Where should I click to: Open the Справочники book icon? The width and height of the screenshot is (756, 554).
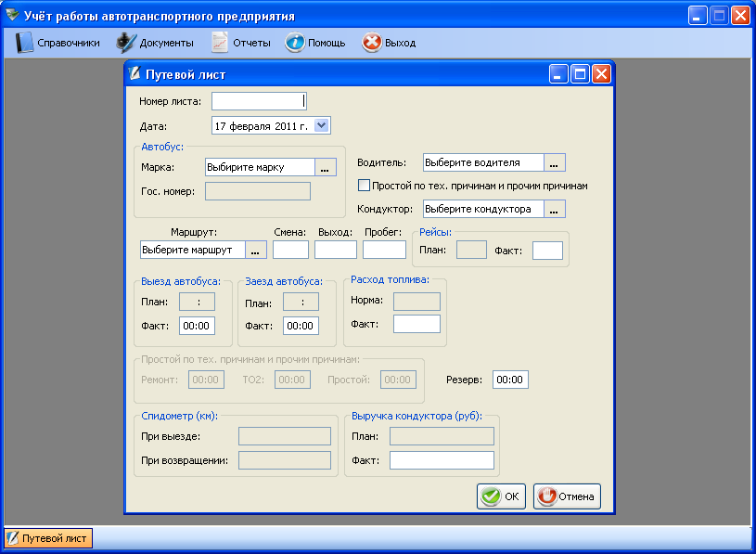coord(25,43)
